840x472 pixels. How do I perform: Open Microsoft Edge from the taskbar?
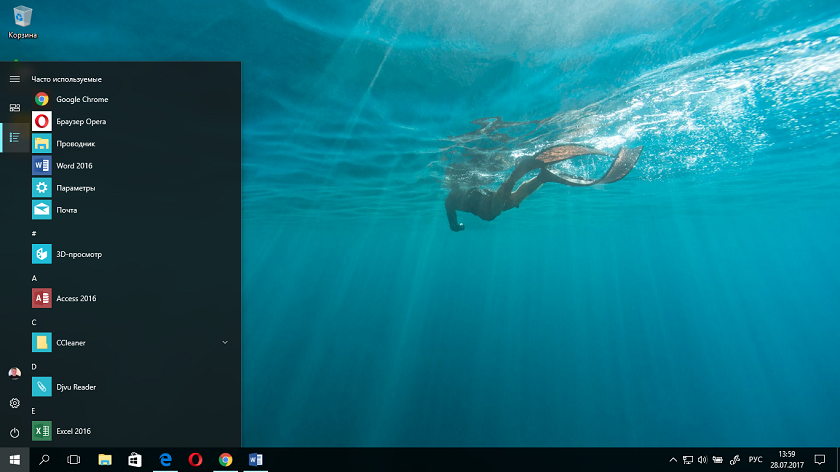pyautogui.click(x=166, y=460)
